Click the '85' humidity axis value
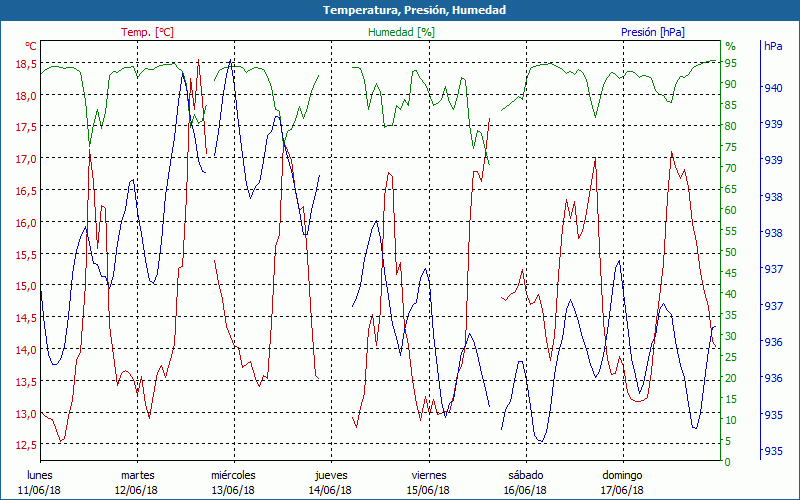 [x=731, y=105]
